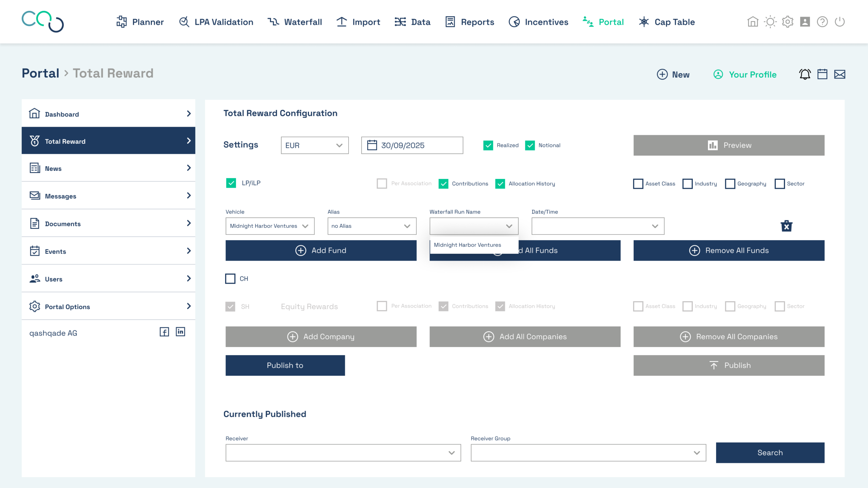The height and width of the screenshot is (488, 868).
Task: Check the CH checkbox
Action: coord(230,279)
